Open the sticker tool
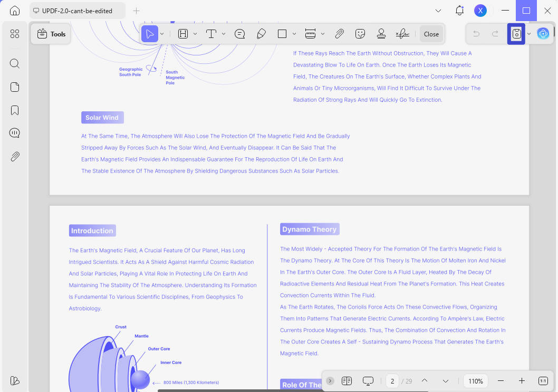Screen dimensions: 558x392 [x=360, y=34]
